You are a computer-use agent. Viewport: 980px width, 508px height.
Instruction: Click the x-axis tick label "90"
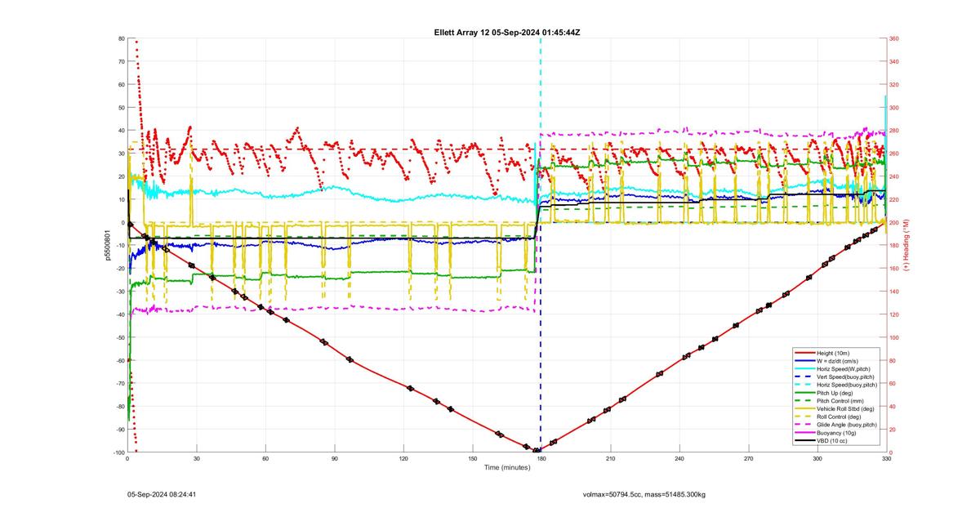(x=334, y=459)
